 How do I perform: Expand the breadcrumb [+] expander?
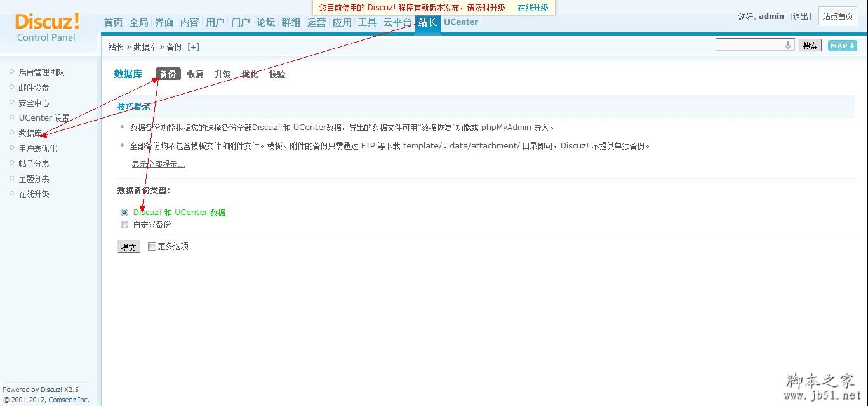point(194,46)
